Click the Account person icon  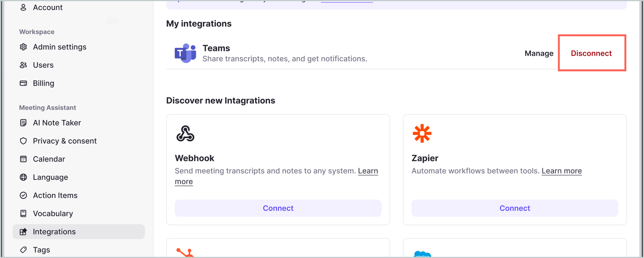pos(23,8)
